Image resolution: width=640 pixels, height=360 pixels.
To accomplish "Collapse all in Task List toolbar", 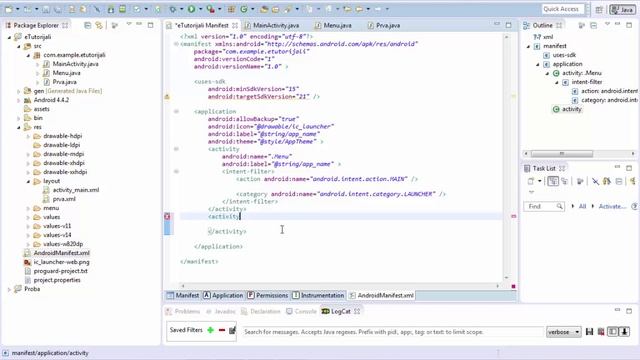I will (619, 181).
